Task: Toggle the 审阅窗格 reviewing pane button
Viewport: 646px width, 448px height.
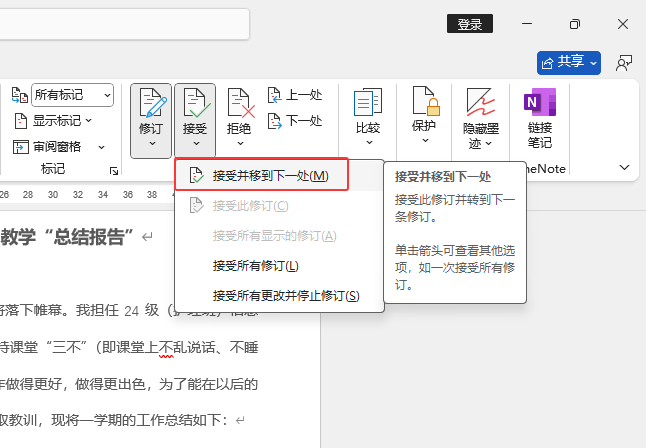Action: pyautogui.click(x=47, y=147)
